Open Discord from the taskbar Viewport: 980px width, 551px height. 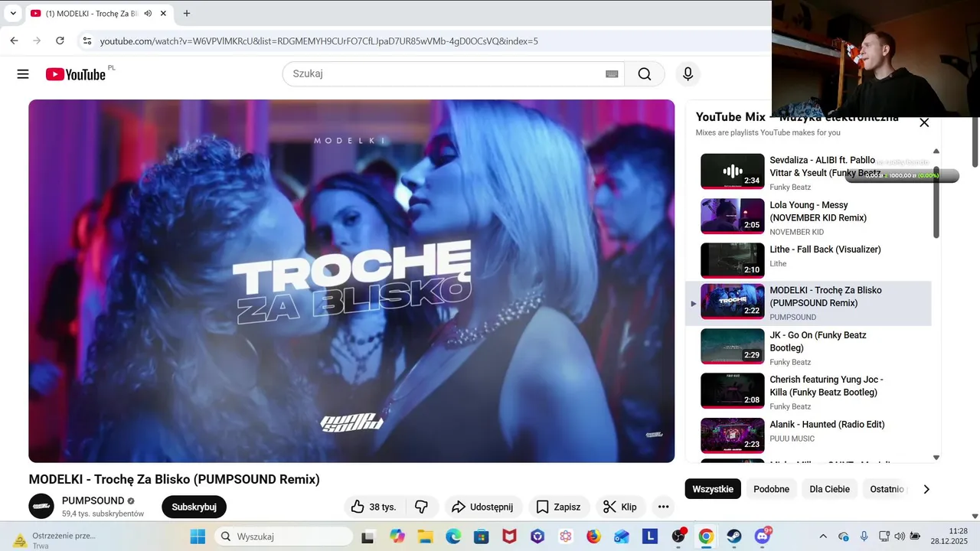(763, 536)
